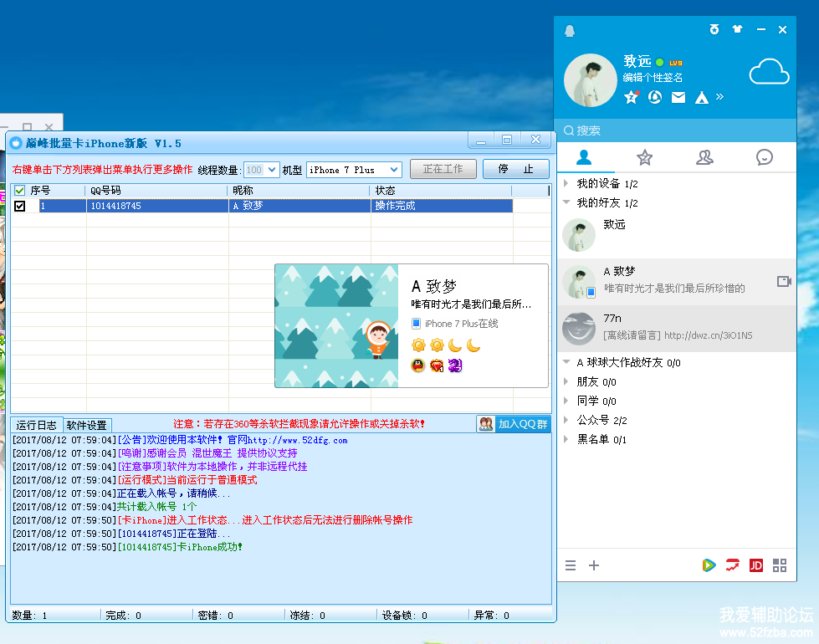
Task: Click 致远 profile avatar at QQ top
Action: coord(591,80)
